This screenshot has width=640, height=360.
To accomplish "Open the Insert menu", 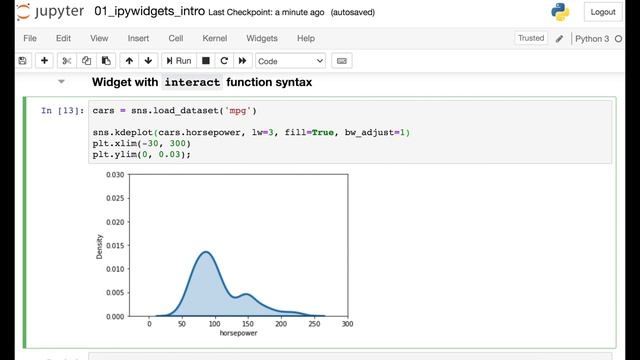I will click(138, 38).
